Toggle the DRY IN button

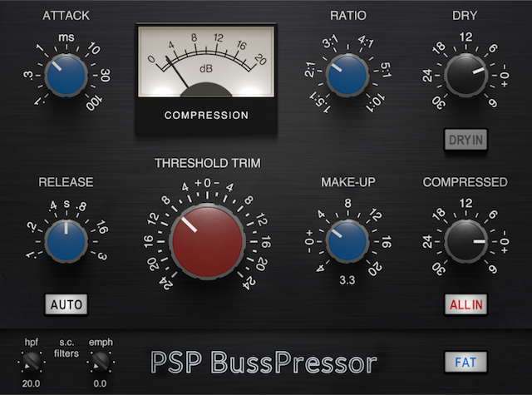click(465, 139)
